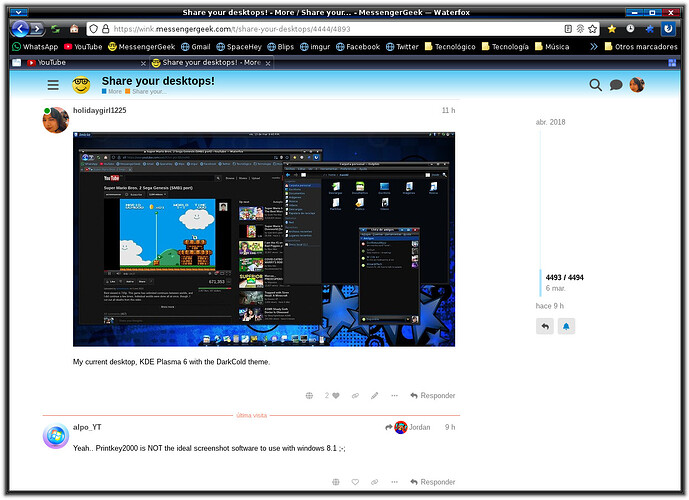Open the tab list icon right of the tab strip

672,63
